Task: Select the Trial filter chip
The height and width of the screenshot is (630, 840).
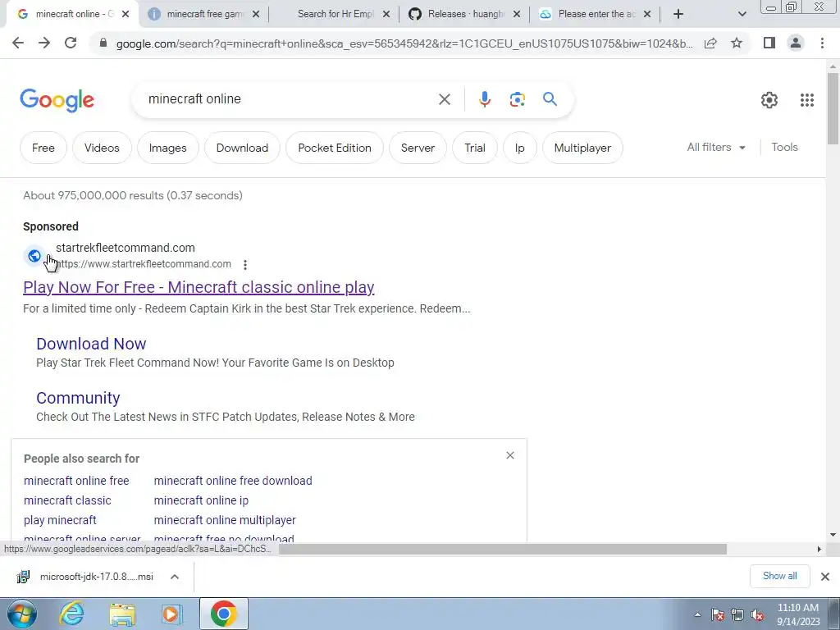Action: [475, 148]
